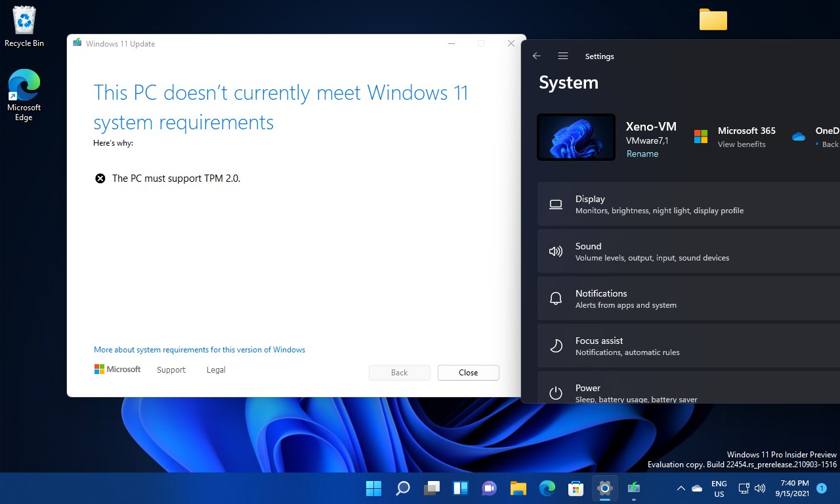This screenshot has height=504, width=840.
Task: Open Microsoft Teams Chat on the taskbar
Action: pos(489,488)
